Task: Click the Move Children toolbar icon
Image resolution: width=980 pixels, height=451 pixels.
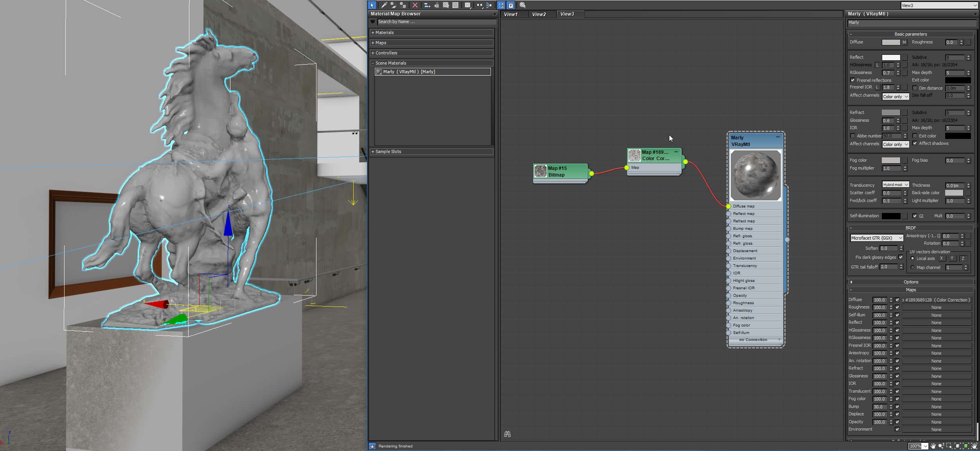Action: pyautogui.click(x=427, y=5)
